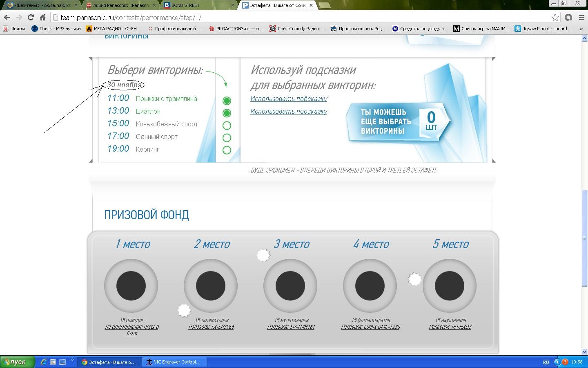Viewport: 588px width, 368px height.
Task: Open Internet Explorer from quick launch
Action: pos(44,362)
